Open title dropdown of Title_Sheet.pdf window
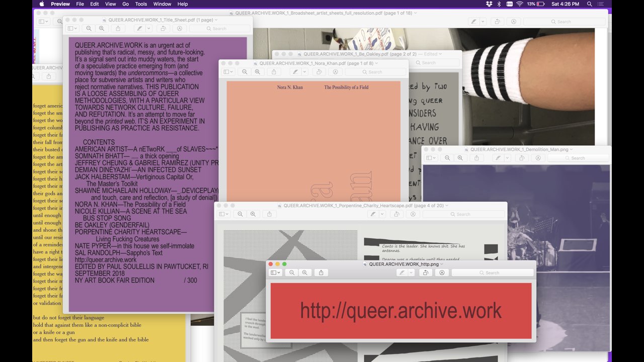Image resolution: width=644 pixels, height=362 pixels. [216, 20]
